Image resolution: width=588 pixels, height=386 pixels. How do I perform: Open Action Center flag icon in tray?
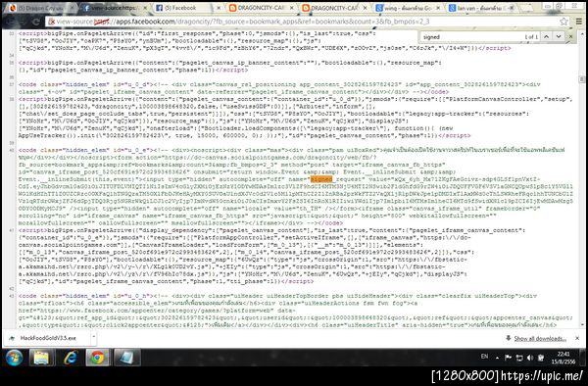508,358
